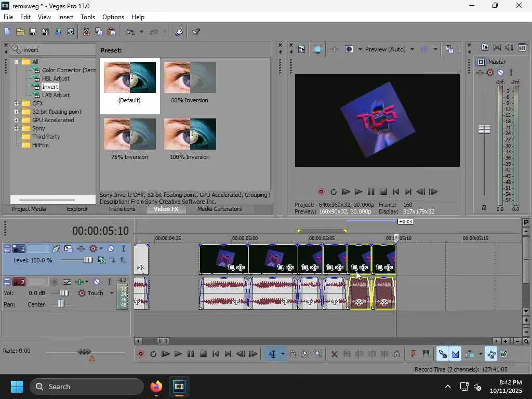
Task: Toggle Split Screen View icon in the preview
Action: [349, 49]
